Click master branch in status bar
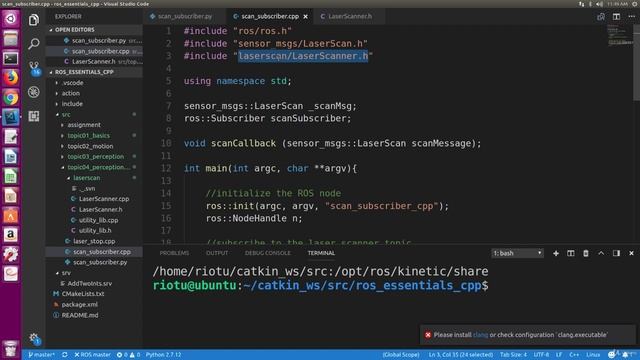This screenshot has width=640, height=360. [41, 355]
